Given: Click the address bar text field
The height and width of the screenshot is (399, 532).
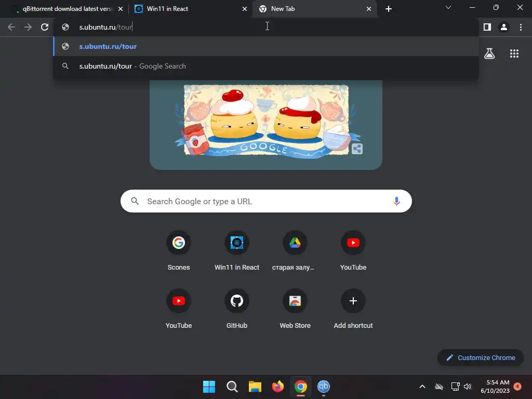Looking at the screenshot, I should pyautogui.click(x=266, y=27).
